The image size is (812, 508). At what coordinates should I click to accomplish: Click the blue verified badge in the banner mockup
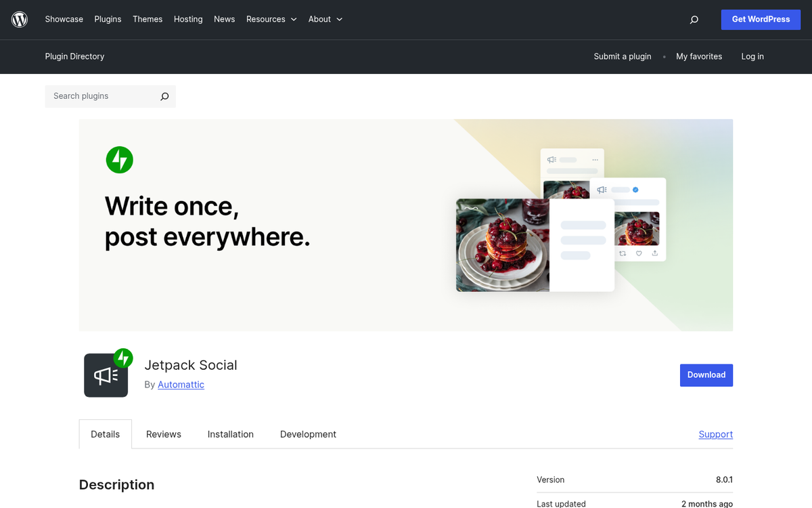click(635, 190)
